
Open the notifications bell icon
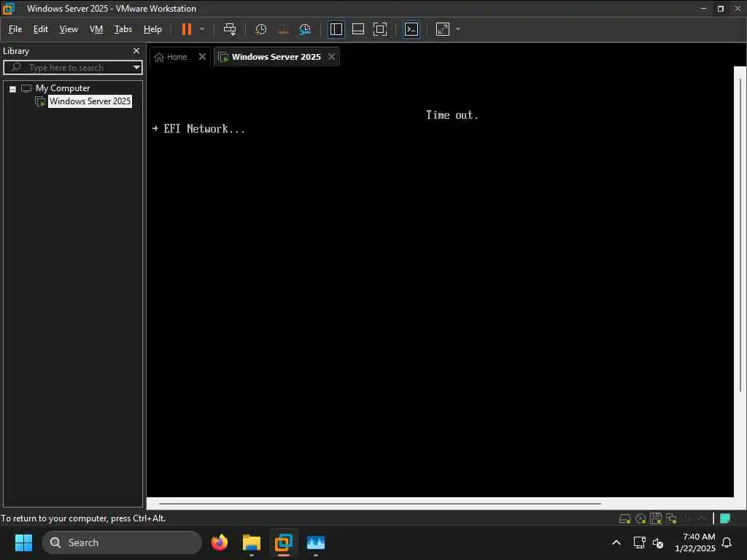pos(727,542)
